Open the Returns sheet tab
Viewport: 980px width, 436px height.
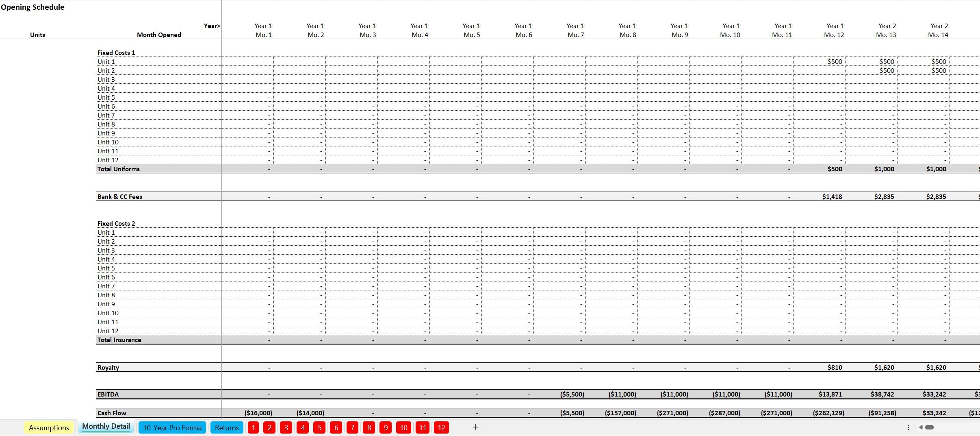[x=227, y=427]
